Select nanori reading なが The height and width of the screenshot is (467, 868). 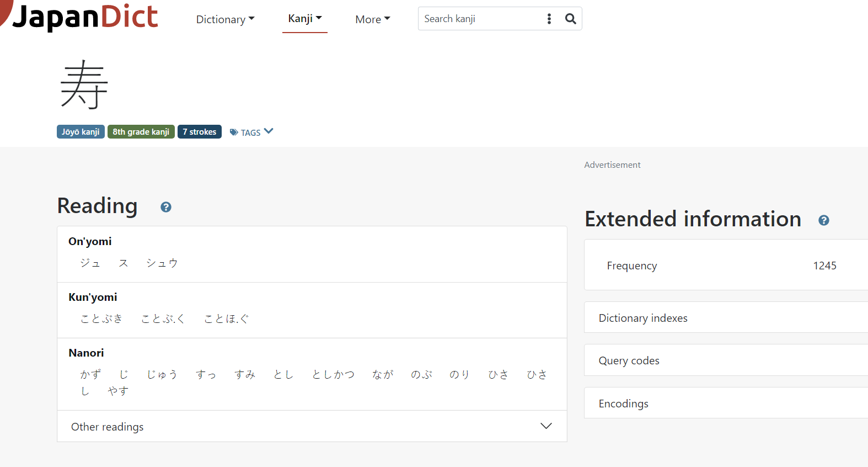tap(383, 375)
